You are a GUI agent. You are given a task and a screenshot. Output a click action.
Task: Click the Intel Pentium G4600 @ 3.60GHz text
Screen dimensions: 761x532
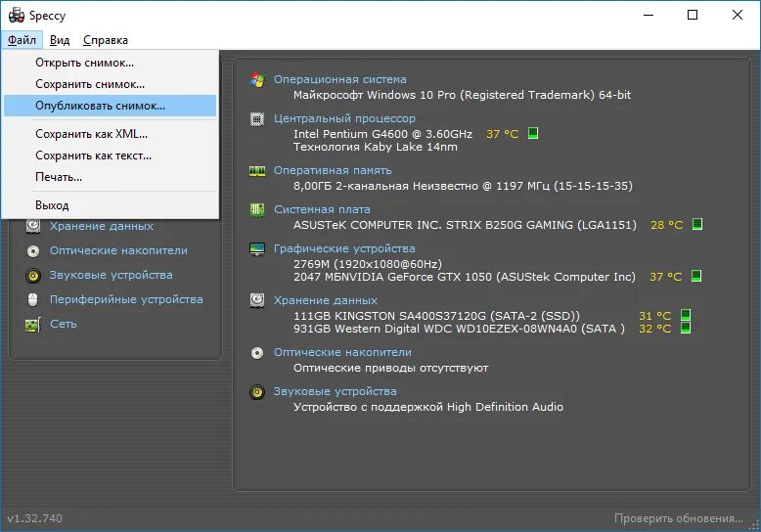[x=382, y=134]
